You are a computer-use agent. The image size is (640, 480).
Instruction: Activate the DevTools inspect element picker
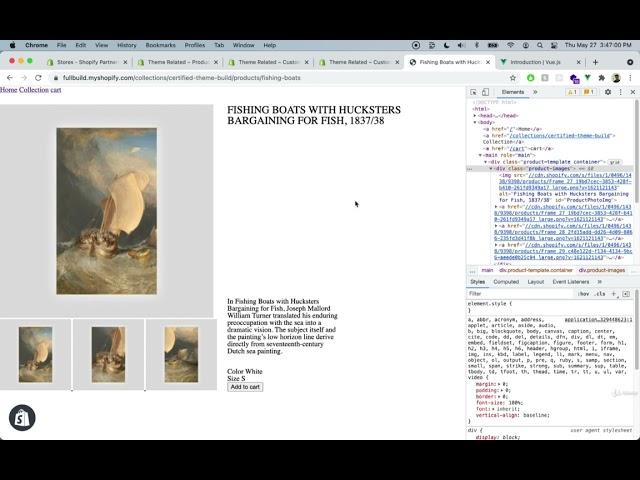[x=473, y=92]
